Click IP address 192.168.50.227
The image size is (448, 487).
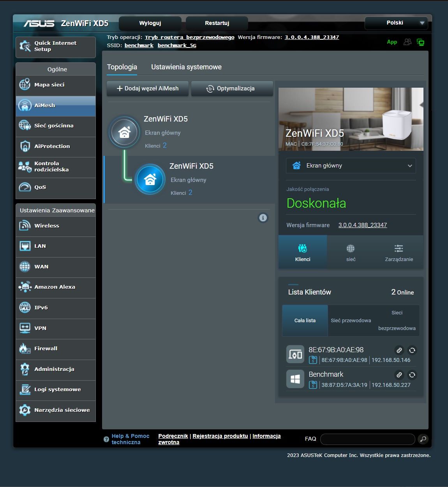pyautogui.click(x=391, y=385)
